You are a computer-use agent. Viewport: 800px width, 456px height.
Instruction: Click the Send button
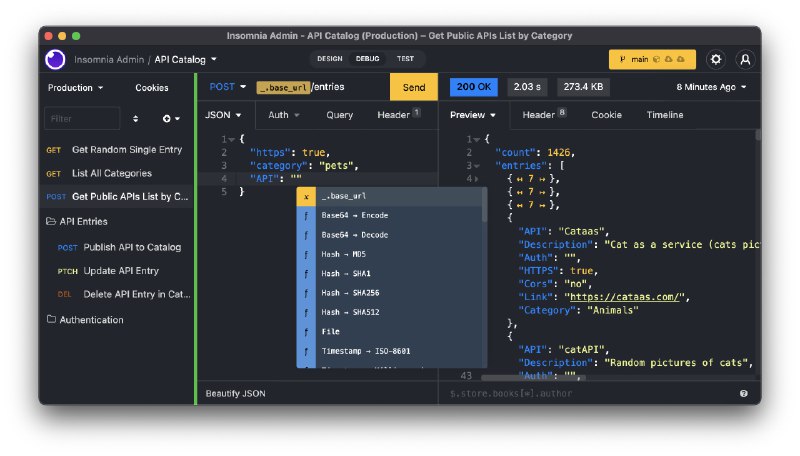coord(414,87)
